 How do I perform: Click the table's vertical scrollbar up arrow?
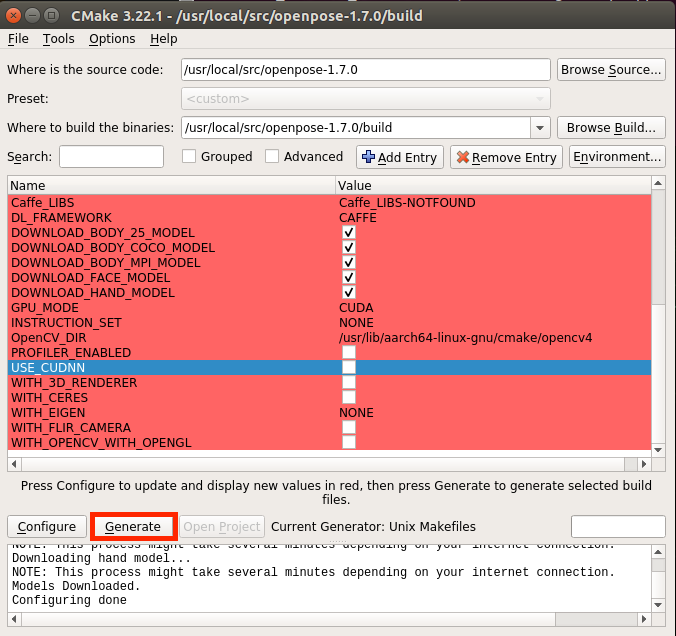click(658, 184)
